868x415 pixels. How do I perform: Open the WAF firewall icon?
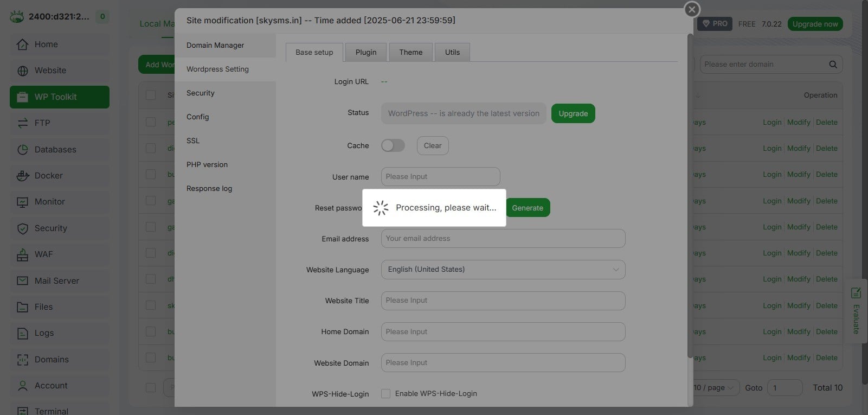pyautogui.click(x=22, y=254)
